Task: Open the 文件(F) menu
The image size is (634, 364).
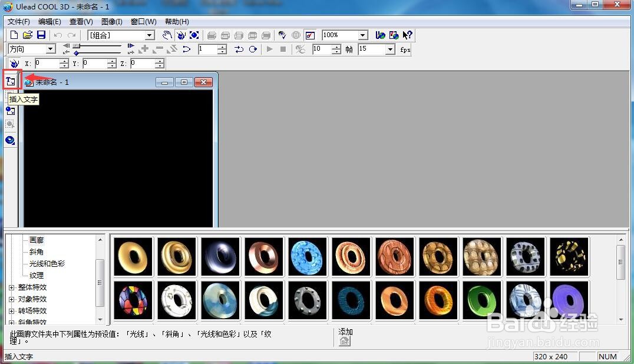Action: [19, 21]
